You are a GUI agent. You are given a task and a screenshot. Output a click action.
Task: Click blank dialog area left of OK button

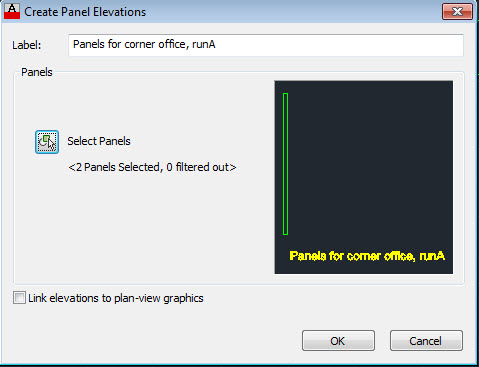click(x=157, y=340)
